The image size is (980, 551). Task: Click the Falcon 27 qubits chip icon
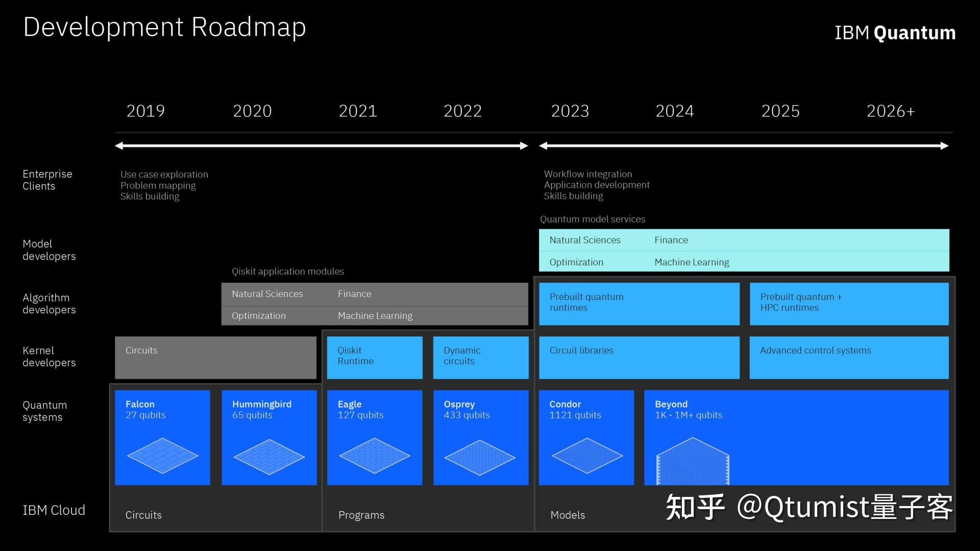coord(162,456)
